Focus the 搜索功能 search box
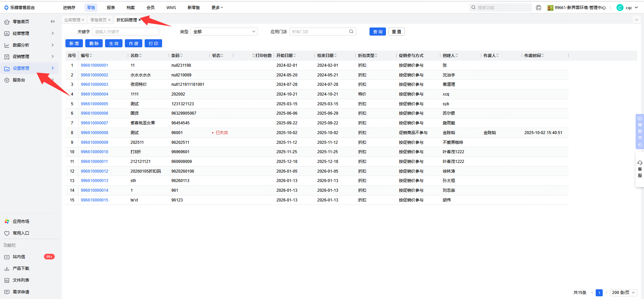Screen dimensions: 644x299 pos(500,8)
